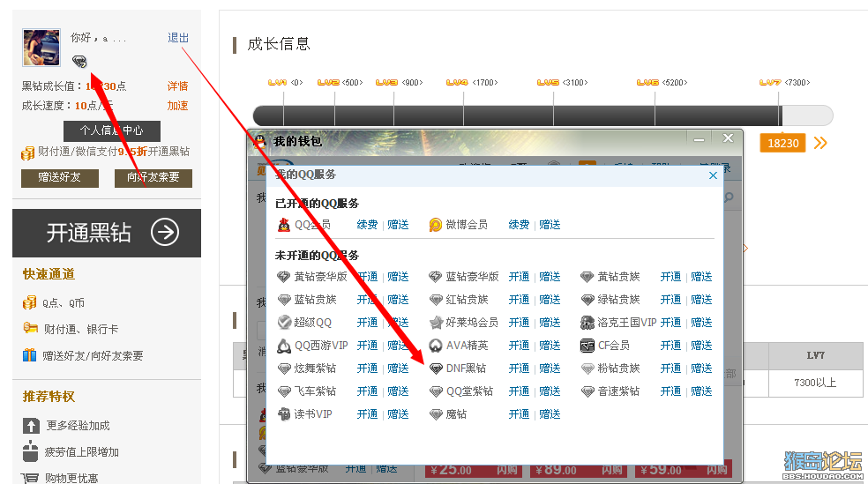Close the 我的QQ服务 panel
This screenshot has width=868, height=484.
pyautogui.click(x=713, y=175)
